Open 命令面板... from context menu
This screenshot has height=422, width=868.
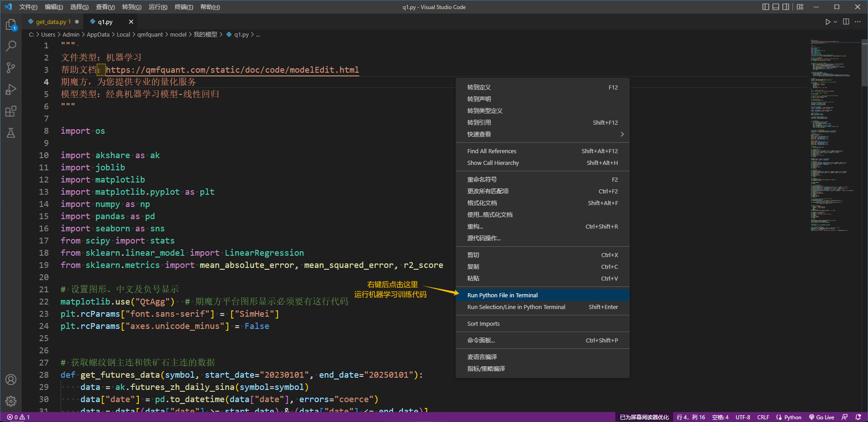[542, 340]
